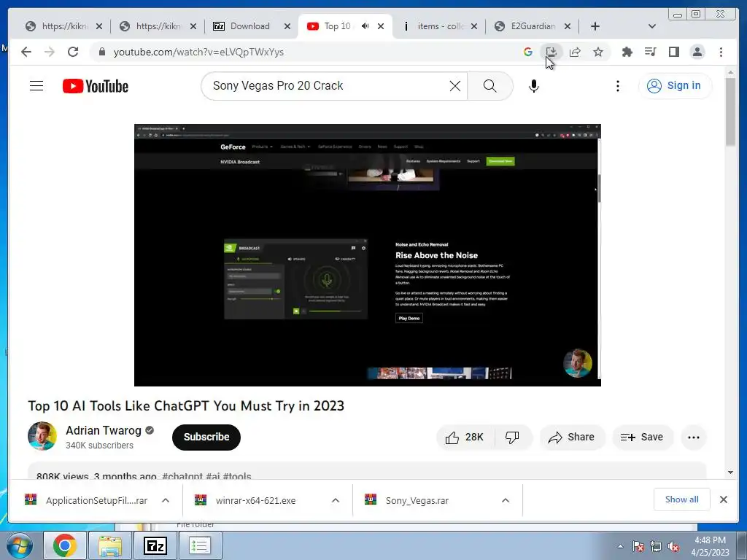747x560 pixels.
Task: Open the Windows Start menu
Action: point(19,545)
